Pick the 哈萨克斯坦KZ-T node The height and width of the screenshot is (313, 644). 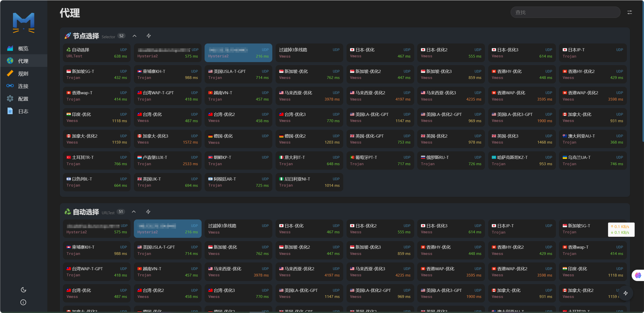click(x=522, y=160)
